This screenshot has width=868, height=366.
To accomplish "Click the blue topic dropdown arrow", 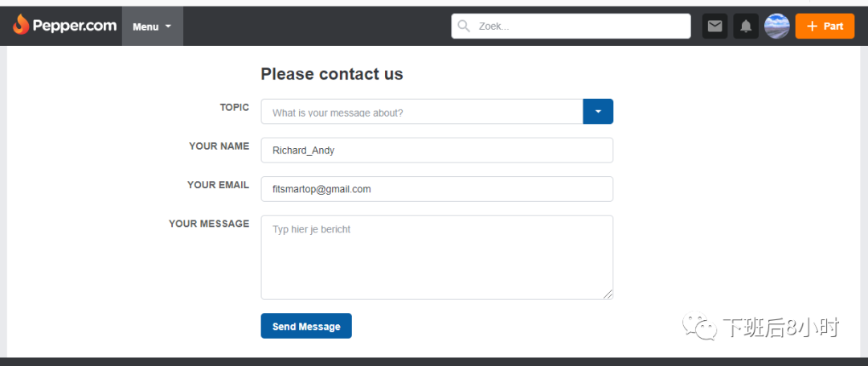I will [x=598, y=112].
